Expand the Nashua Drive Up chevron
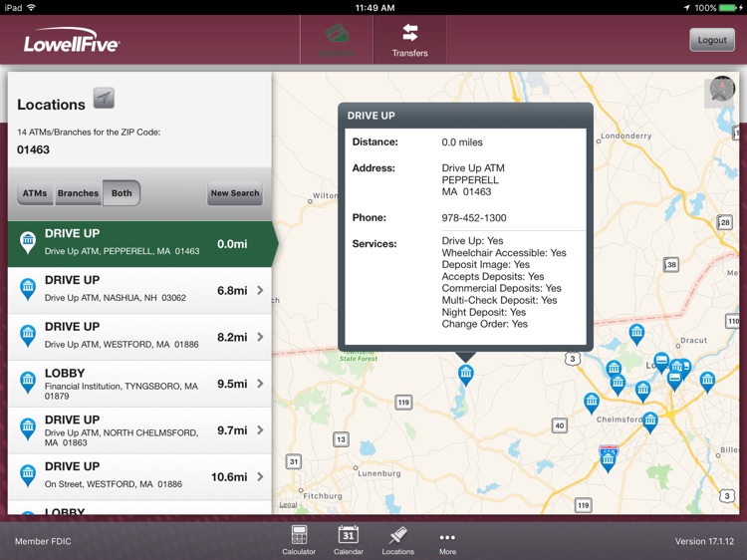Viewport: 747px width, 560px height. pos(260,290)
